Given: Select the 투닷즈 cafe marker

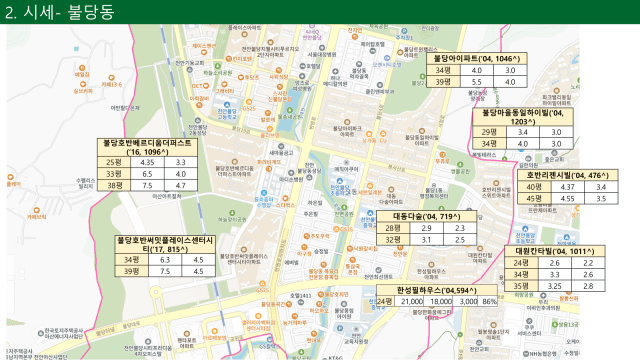Looking at the screenshot, I should point(241,77).
